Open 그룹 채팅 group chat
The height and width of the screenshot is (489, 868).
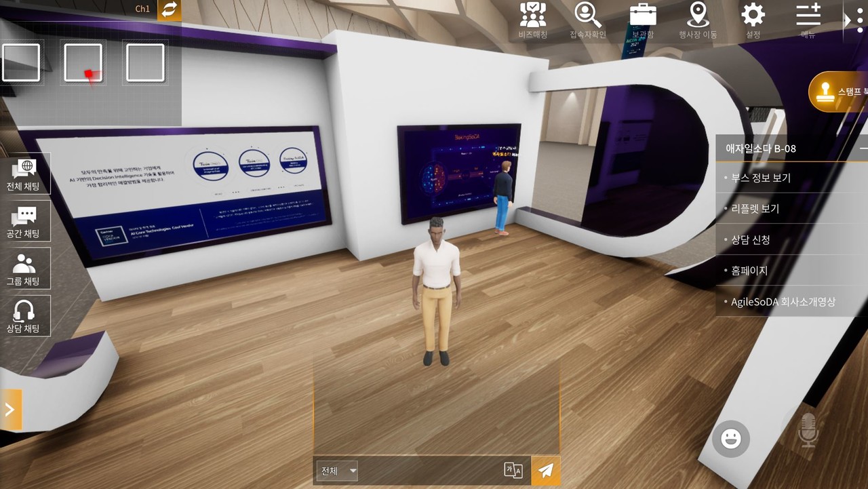click(x=25, y=269)
